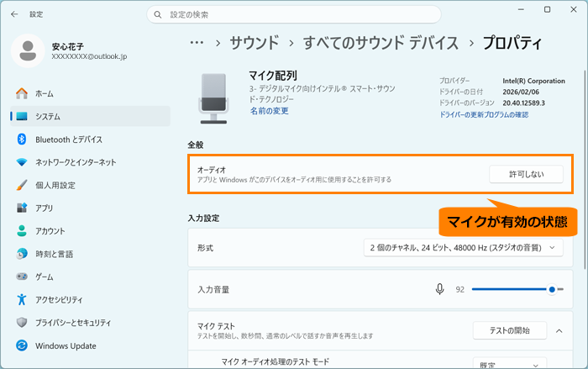Open the 形式 format dropdown
This screenshot has width=588, height=369.
[x=463, y=248]
